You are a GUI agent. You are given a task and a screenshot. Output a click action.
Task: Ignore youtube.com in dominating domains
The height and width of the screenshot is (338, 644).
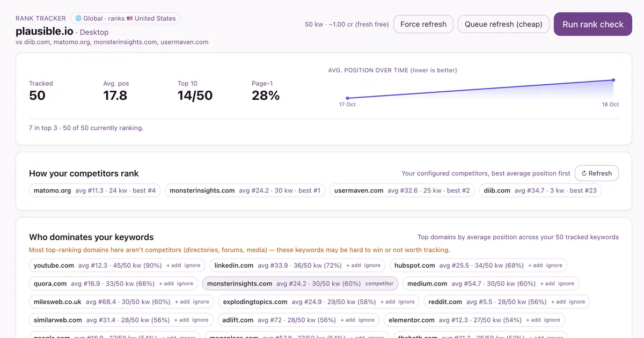coord(193,266)
